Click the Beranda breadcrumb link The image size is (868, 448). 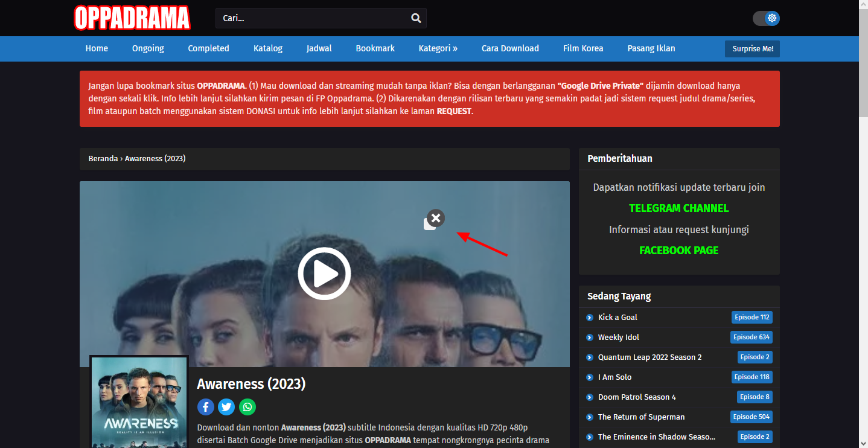(x=103, y=159)
